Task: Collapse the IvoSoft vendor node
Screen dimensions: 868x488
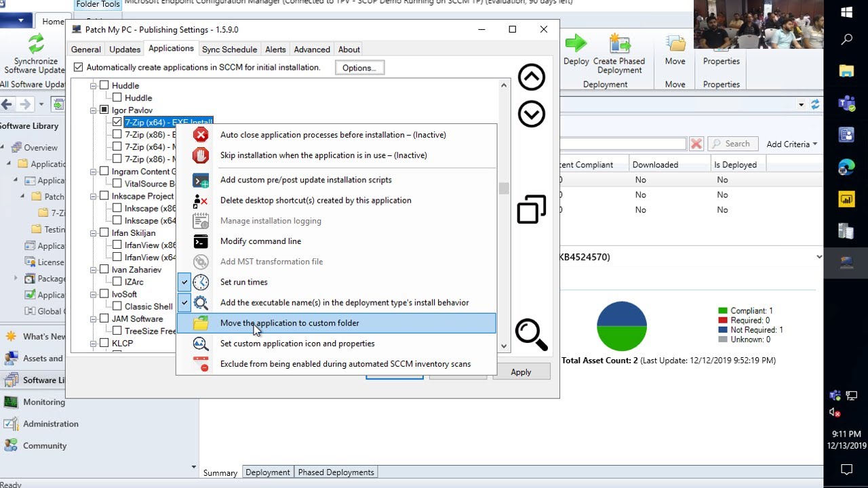Action: coord(94,294)
